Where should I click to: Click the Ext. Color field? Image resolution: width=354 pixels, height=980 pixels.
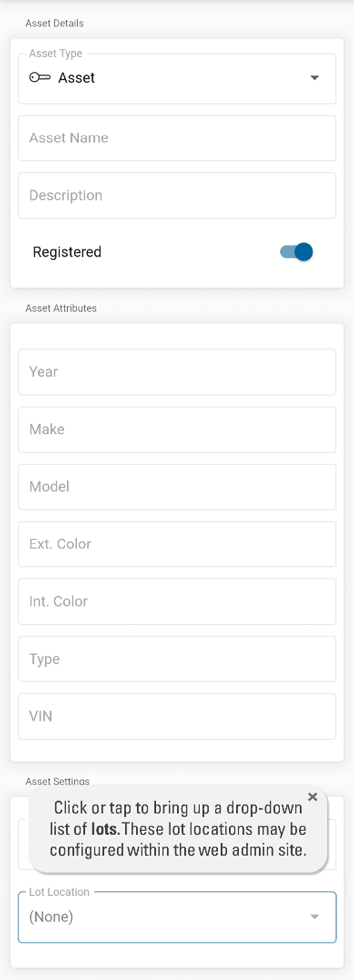177,544
